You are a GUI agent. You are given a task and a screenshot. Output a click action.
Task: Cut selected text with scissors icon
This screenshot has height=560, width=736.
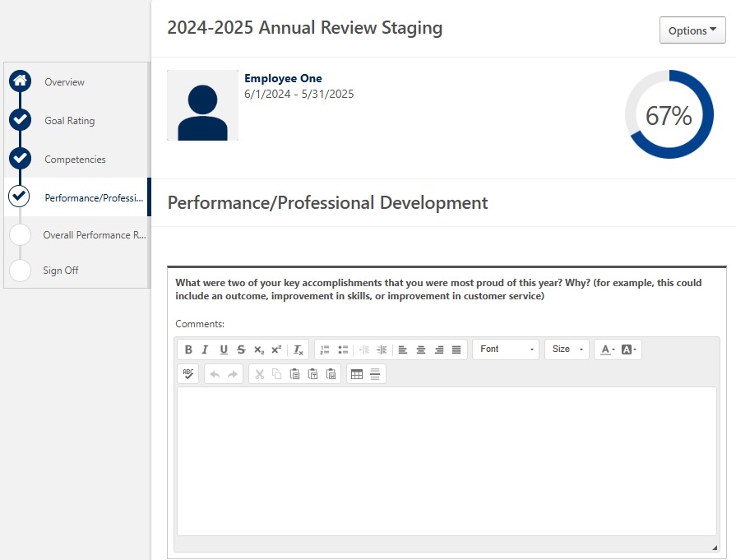pos(260,374)
